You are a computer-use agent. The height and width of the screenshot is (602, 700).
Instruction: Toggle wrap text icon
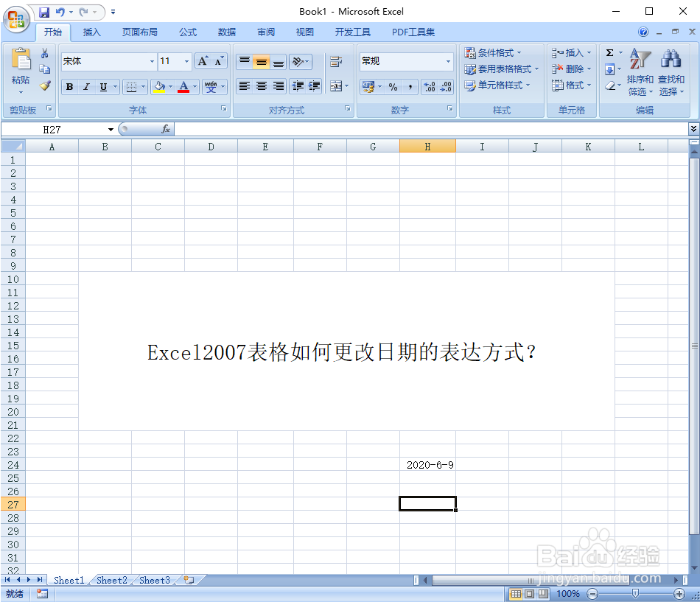[336, 61]
